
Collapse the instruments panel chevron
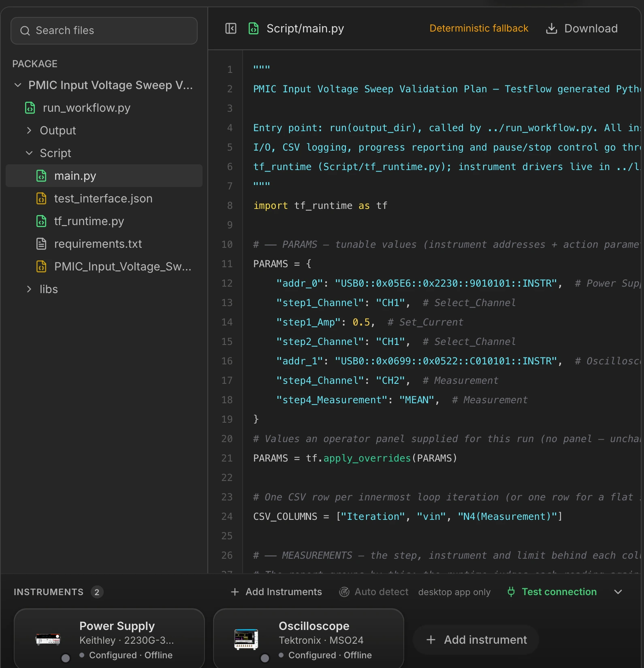(x=618, y=592)
